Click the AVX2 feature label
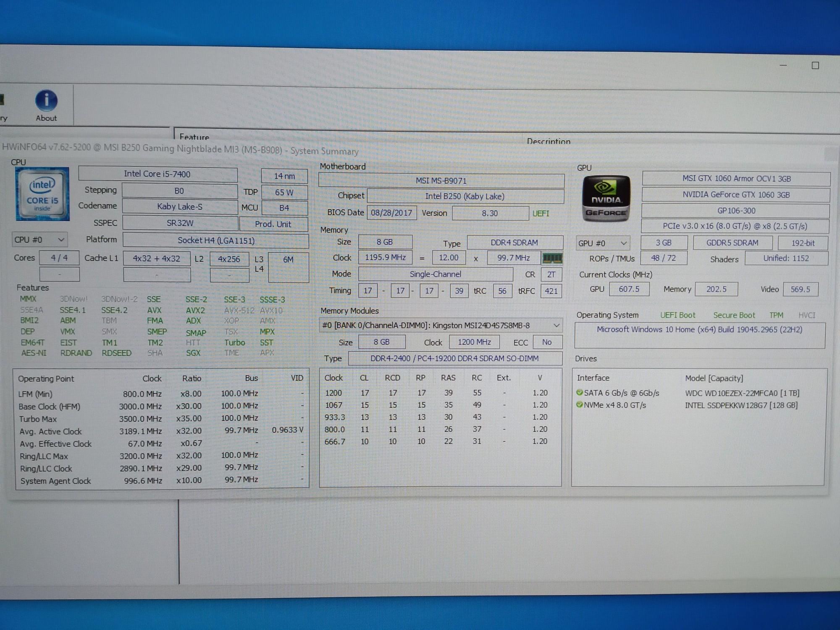Screen dimensions: 840x630 click(x=195, y=310)
